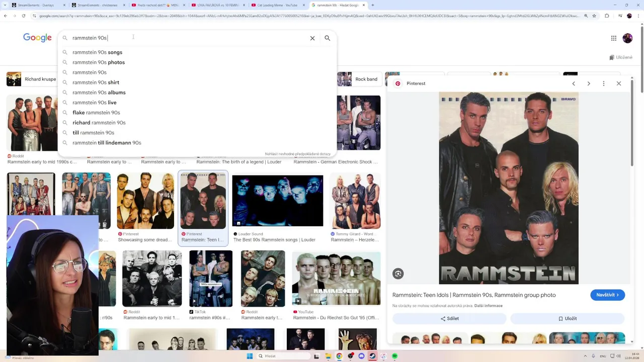
Task: Open the Google account profile avatar
Action: click(x=627, y=38)
